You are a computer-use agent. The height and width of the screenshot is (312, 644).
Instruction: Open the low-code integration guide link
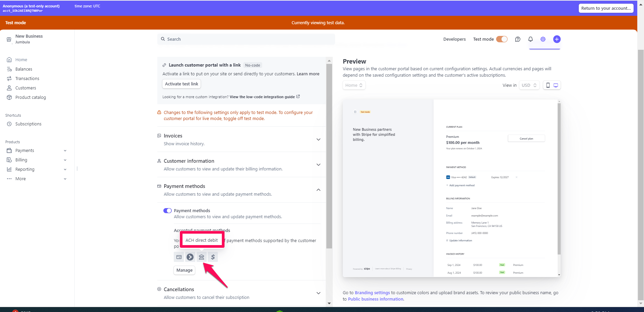point(265,97)
